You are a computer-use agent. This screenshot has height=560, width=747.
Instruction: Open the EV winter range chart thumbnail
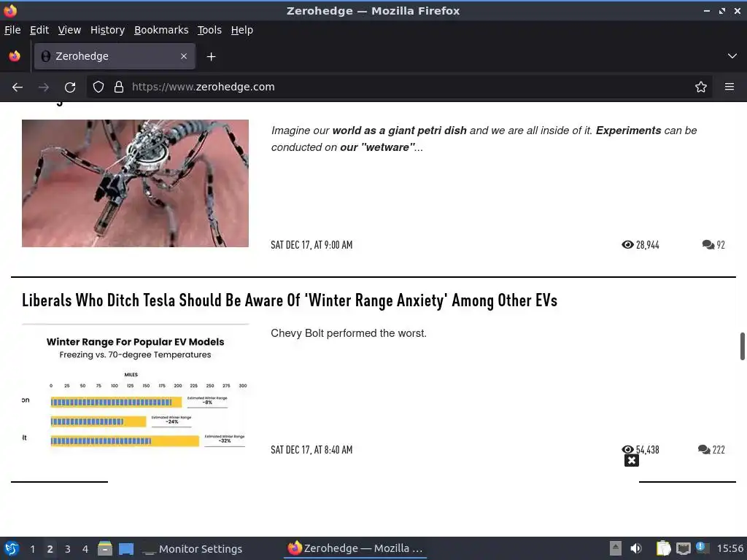coord(135,386)
